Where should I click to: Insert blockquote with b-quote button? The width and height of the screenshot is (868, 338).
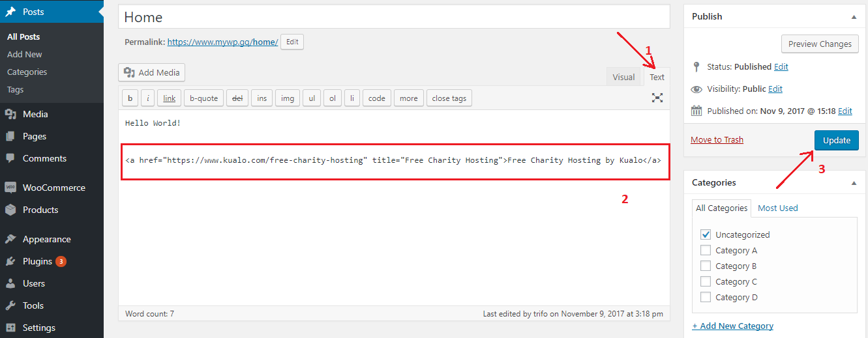(x=203, y=98)
